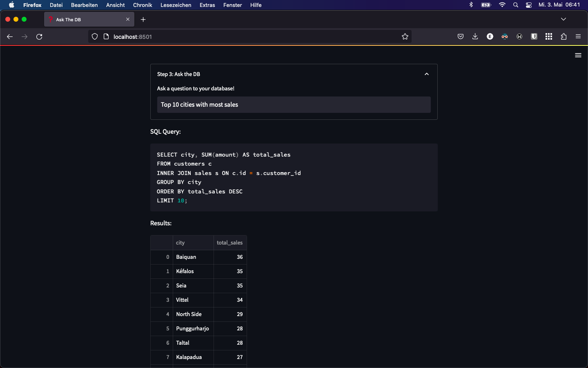Select the Punggurharjo cell

[193, 329]
